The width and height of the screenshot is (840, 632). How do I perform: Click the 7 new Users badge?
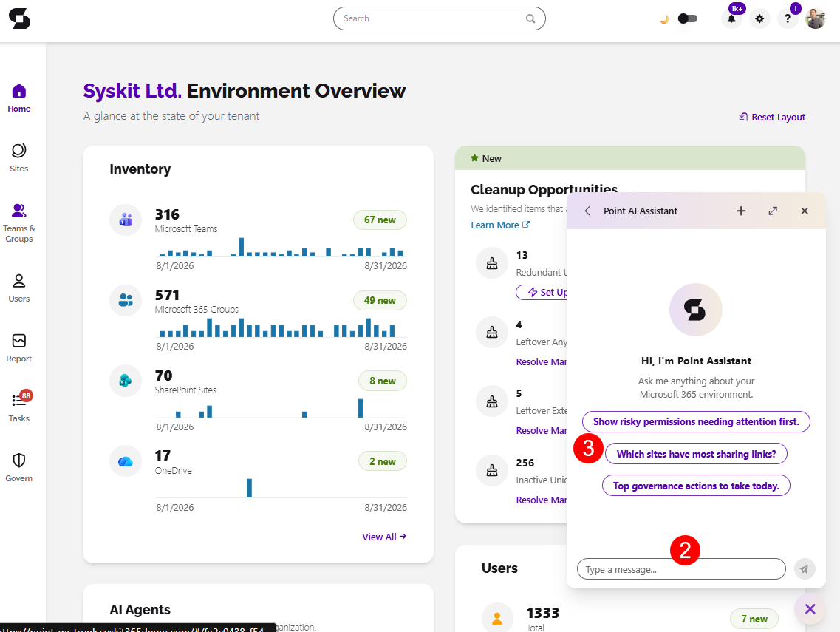click(754, 619)
